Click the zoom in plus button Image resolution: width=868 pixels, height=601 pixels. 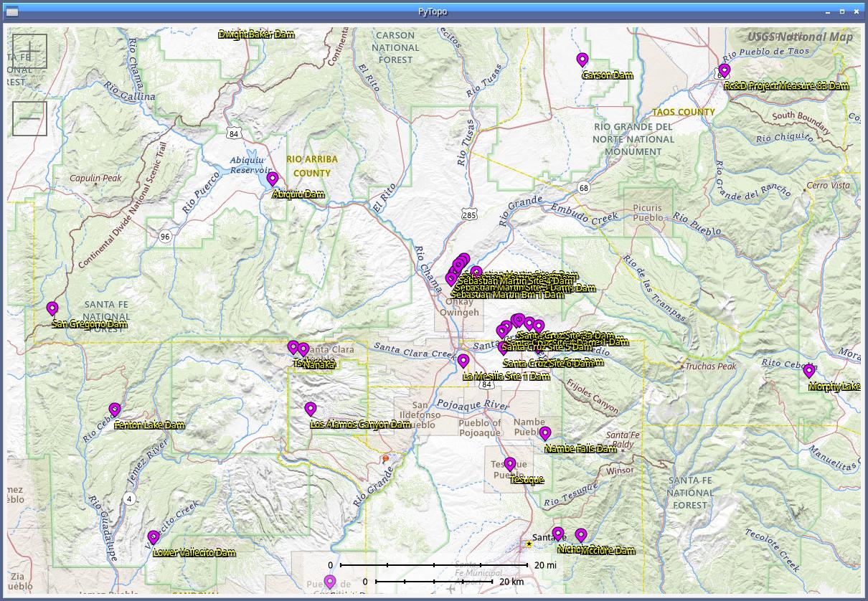[x=29, y=52]
